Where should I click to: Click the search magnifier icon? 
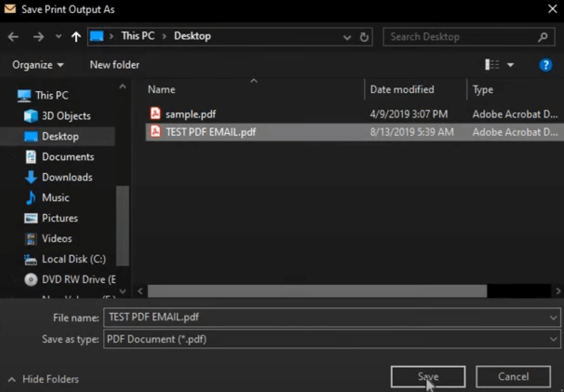coord(542,37)
